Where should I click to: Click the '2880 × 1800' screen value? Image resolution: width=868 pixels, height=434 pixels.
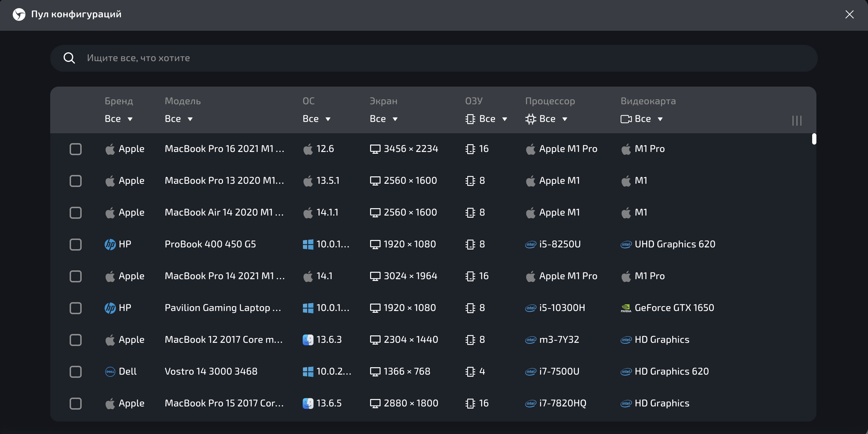[x=411, y=403]
